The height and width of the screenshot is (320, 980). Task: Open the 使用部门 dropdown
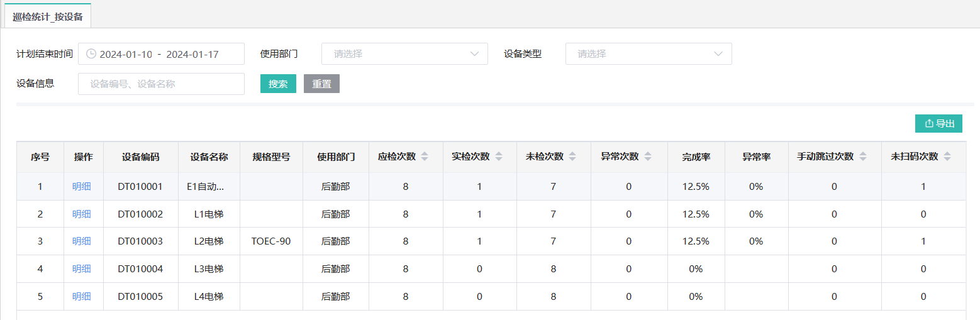tap(404, 54)
